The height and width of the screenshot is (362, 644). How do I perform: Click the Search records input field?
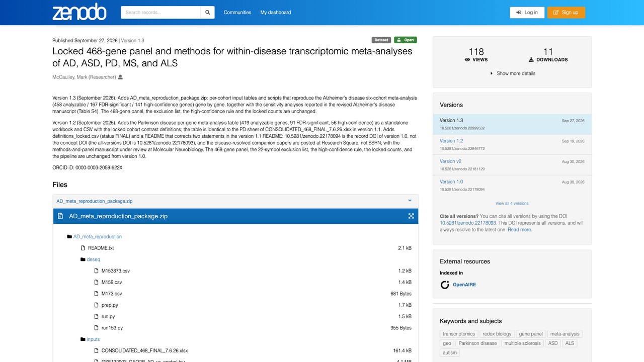point(161,13)
